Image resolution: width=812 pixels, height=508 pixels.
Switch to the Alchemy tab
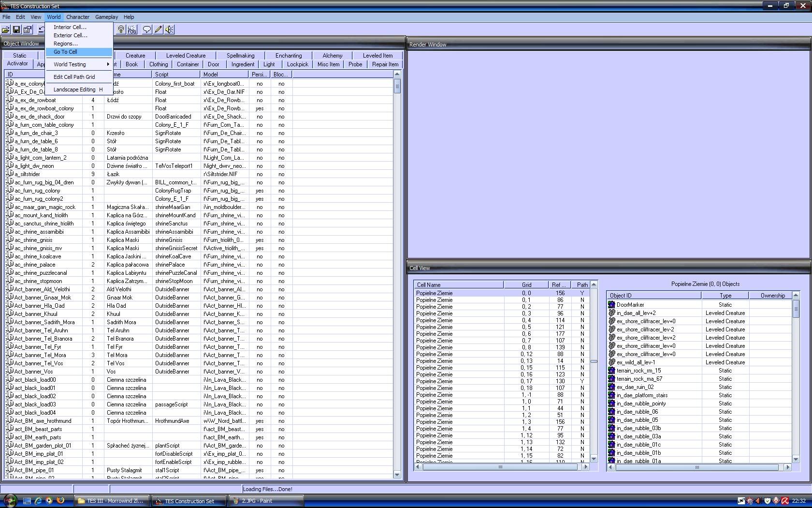pos(333,56)
